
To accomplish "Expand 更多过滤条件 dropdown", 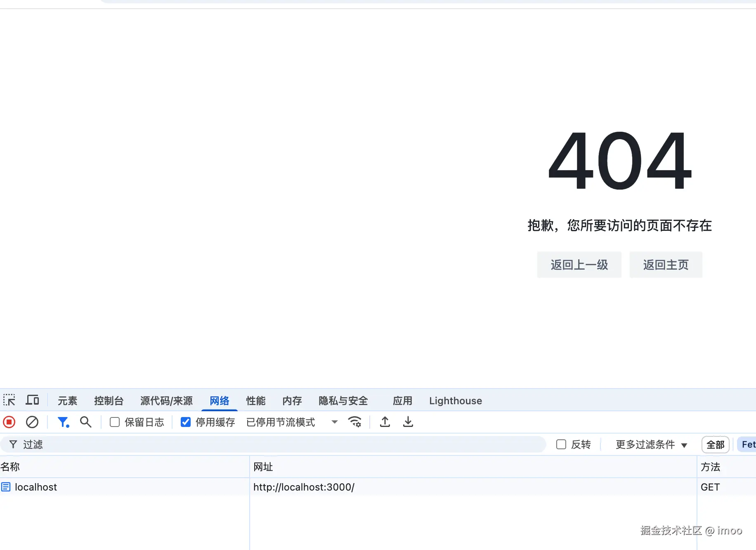I will (x=651, y=445).
